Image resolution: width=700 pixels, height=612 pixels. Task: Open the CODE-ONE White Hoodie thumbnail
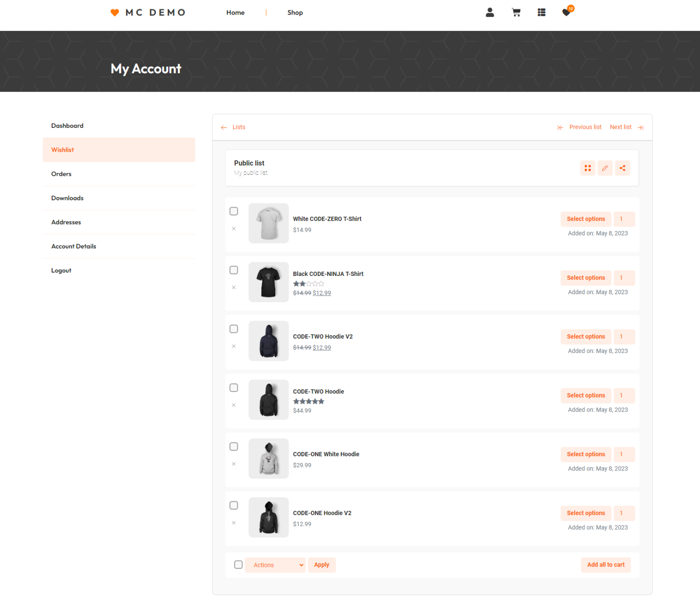click(x=268, y=459)
